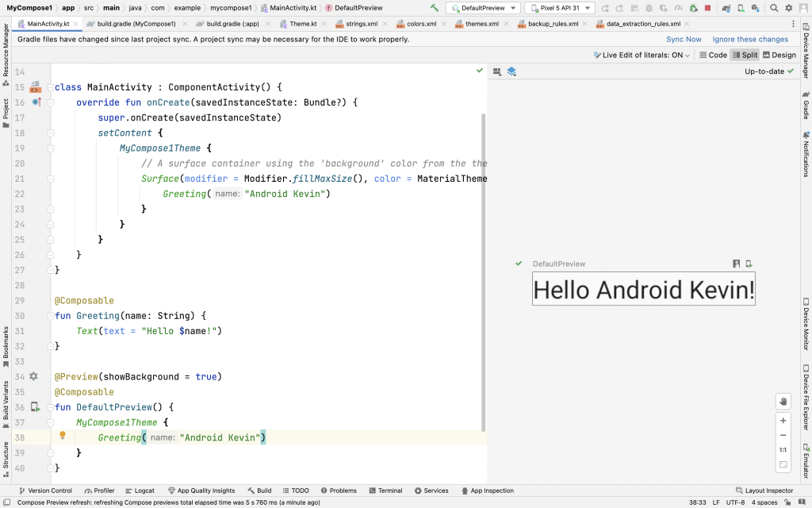Open the DefaultPreview run configuration dropdown

coord(483,8)
